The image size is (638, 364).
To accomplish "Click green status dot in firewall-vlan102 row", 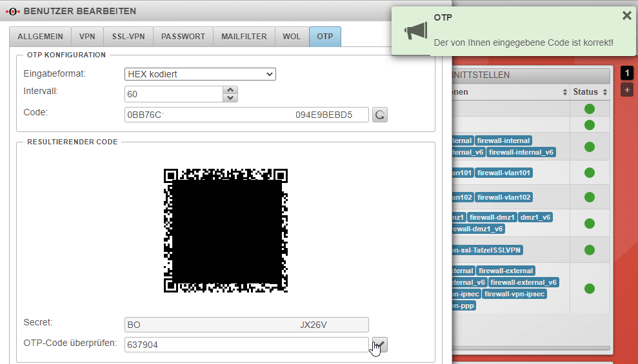I will click(590, 197).
